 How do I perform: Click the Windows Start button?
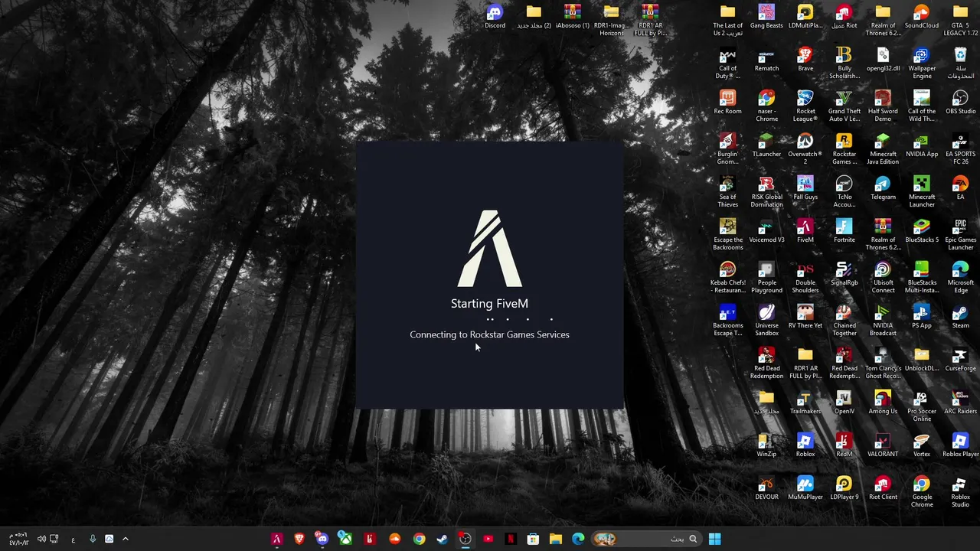point(714,539)
